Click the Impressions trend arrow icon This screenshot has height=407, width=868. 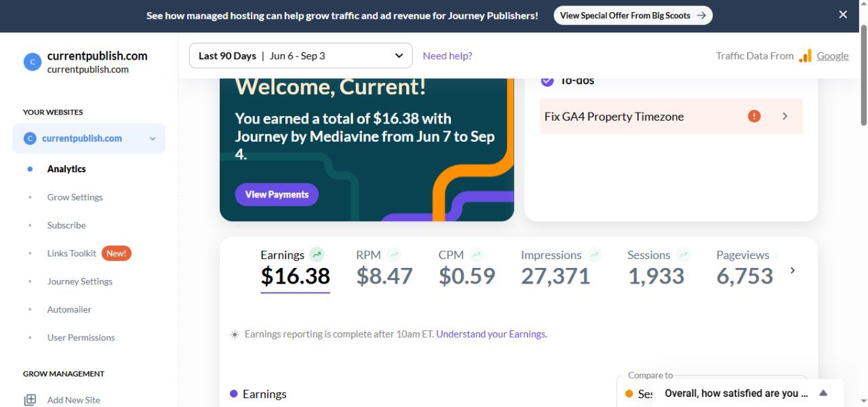pos(595,255)
